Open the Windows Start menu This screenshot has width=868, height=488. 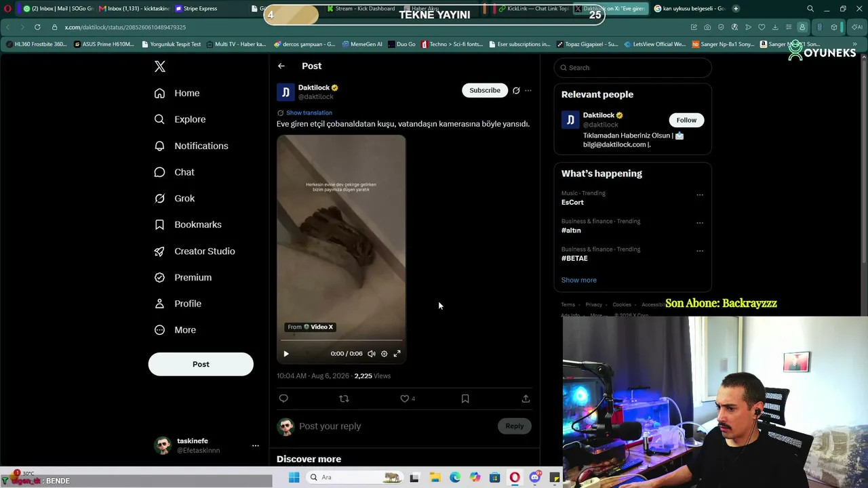pyautogui.click(x=294, y=477)
